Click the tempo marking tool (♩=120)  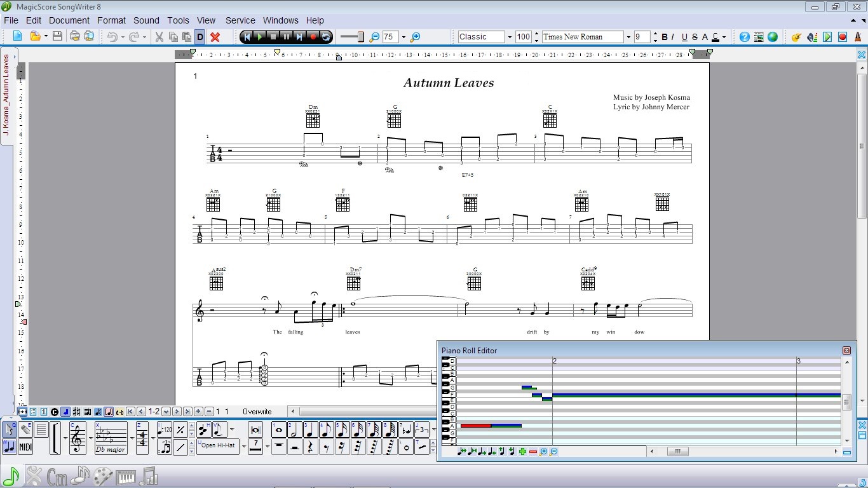tap(165, 430)
